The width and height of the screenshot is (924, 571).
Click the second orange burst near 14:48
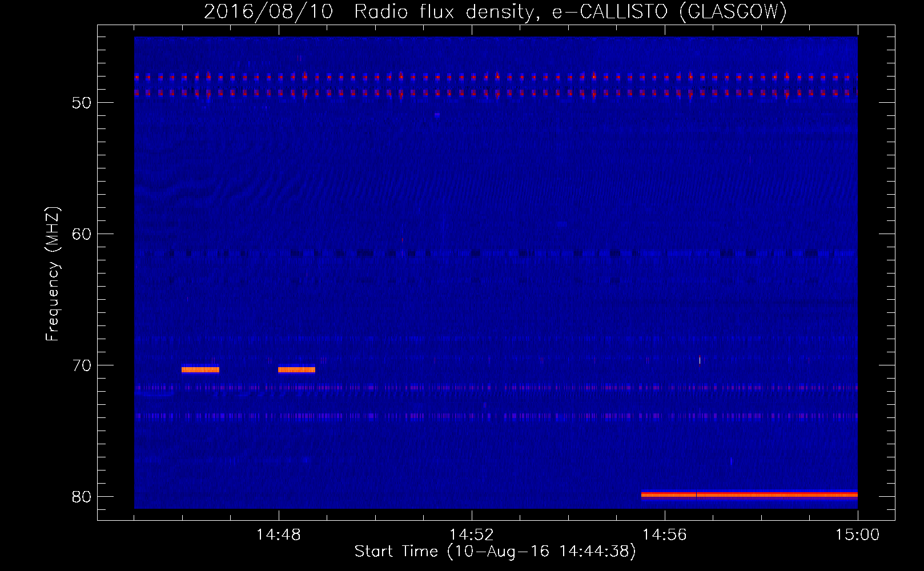[x=297, y=369]
